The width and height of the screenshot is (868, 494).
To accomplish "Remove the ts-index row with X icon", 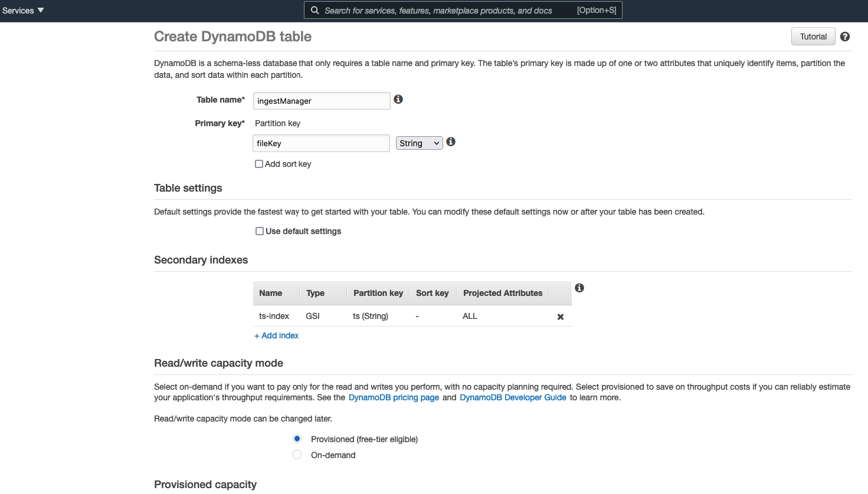I will coord(561,317).
